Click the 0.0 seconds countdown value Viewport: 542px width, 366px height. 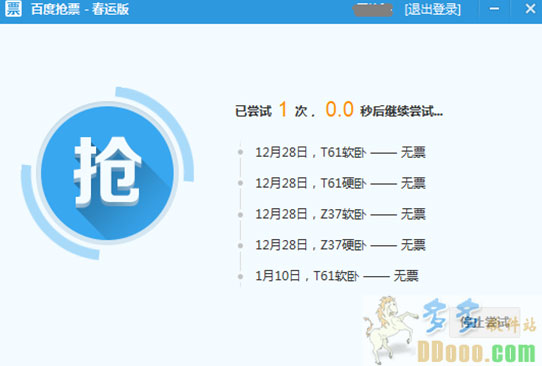(339, 109)
